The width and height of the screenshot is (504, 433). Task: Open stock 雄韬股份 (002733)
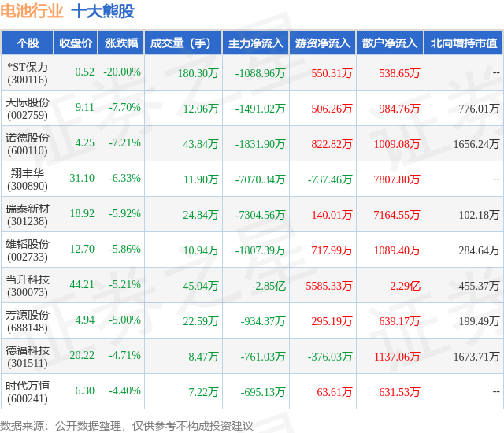28,250
